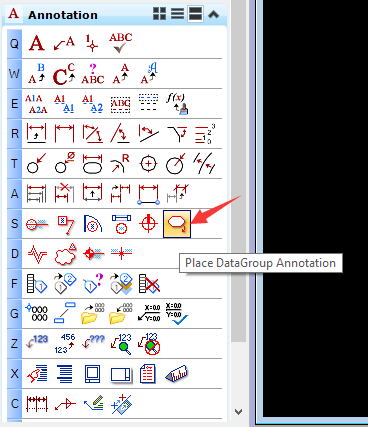This screenshot has height=427, width=368.
Task: Switch toolbox to panel layout view
Action: (195, 14)
